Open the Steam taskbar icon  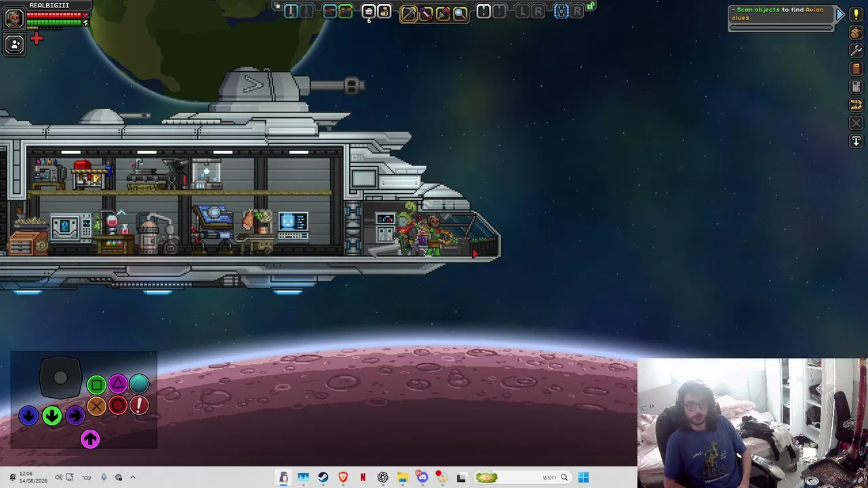click(x=323, y=477)
